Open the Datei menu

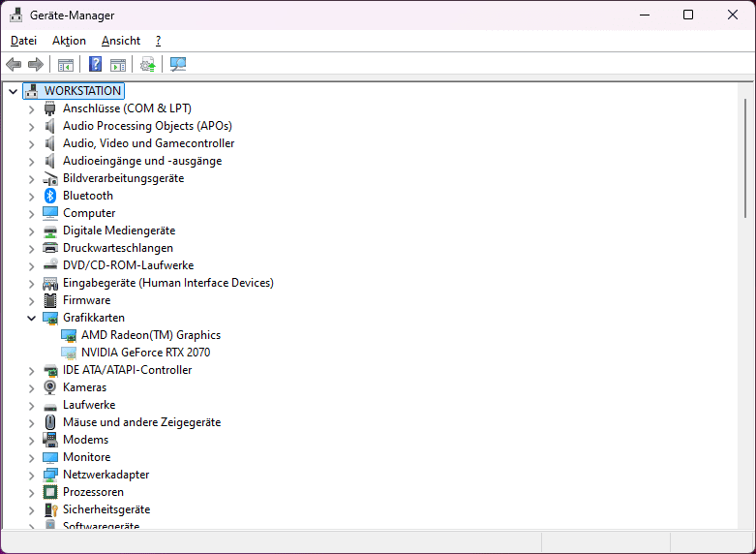[x=23, y=41]
